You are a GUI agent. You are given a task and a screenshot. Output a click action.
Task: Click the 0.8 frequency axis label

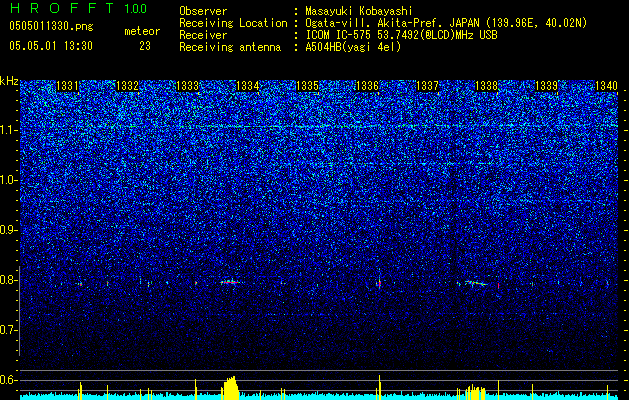(9, 280)
